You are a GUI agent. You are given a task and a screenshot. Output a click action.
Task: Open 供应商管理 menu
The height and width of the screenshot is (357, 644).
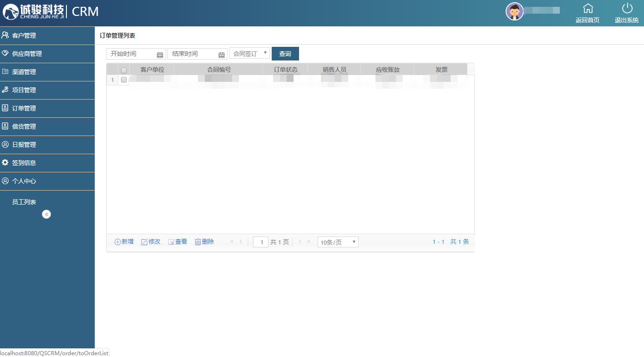[47, 54]
